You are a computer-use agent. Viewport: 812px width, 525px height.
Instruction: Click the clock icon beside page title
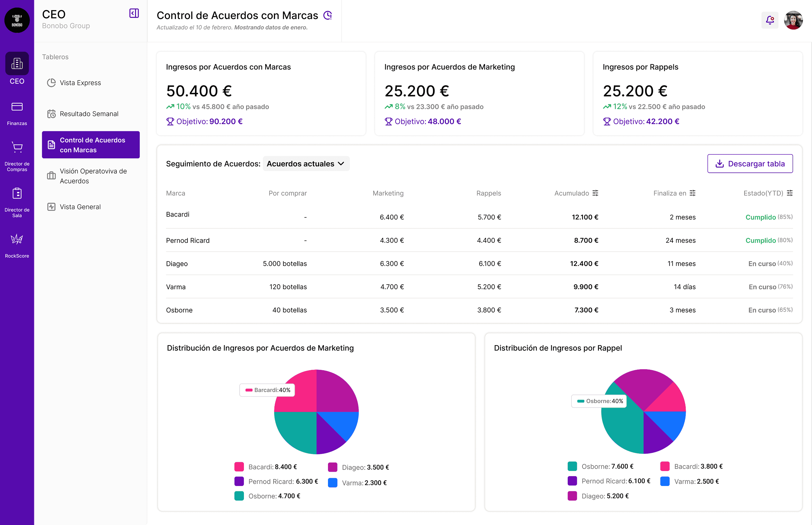tap(328, 15)
